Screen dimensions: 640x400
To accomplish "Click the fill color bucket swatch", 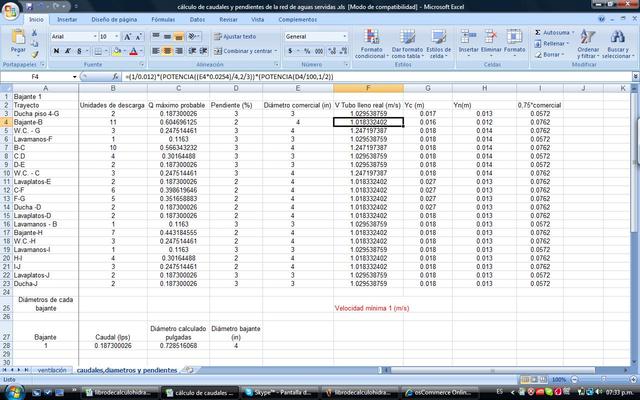I will [117, 51].
